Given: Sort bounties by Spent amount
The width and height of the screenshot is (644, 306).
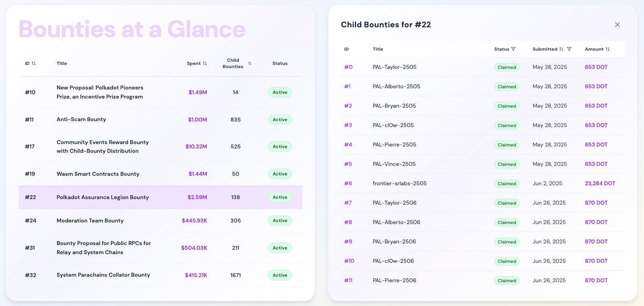Looking at the screenshot, I should pyautogui.click(x=205, y=63).
